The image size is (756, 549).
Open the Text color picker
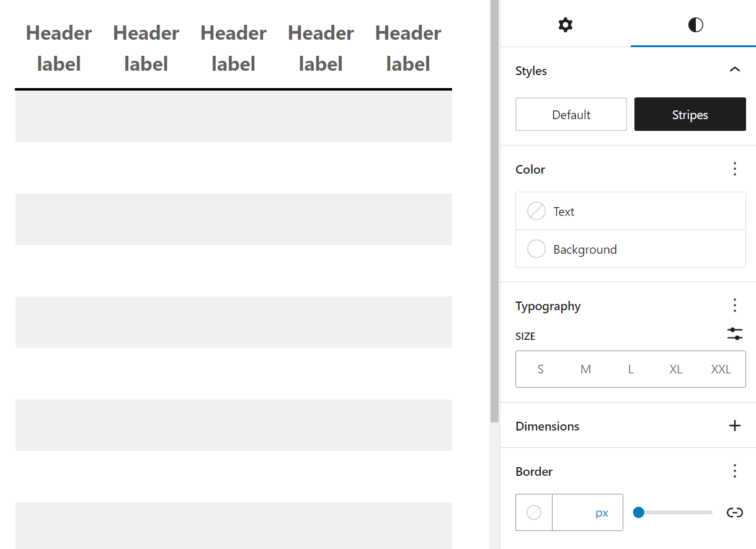[x=630, y=212]
